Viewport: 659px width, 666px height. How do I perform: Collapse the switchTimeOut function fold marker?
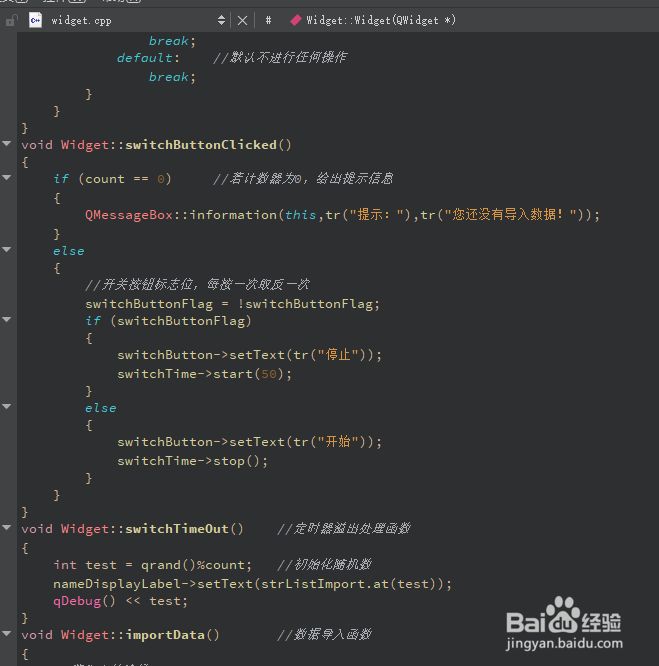7,528
